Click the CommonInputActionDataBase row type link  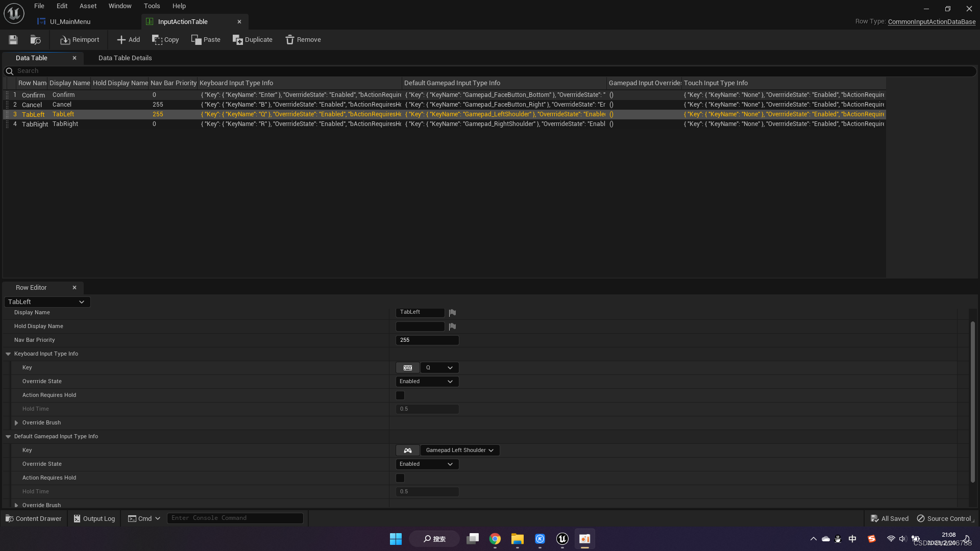(932, 22)
